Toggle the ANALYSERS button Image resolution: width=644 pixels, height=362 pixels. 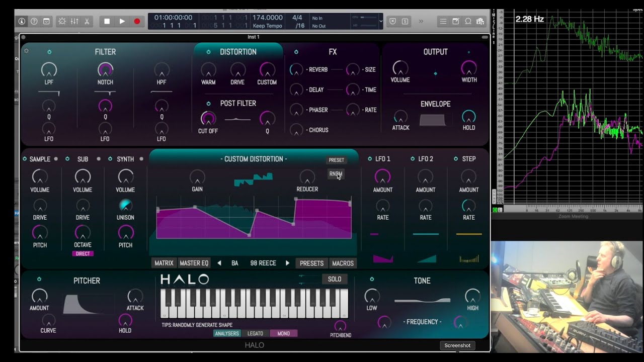(227, 333)
